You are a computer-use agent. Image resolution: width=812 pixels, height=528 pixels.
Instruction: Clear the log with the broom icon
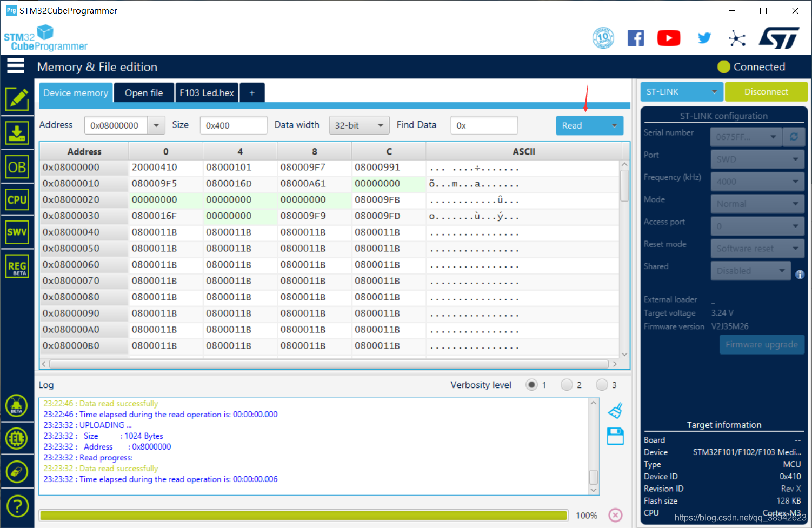tap(615, 411)
